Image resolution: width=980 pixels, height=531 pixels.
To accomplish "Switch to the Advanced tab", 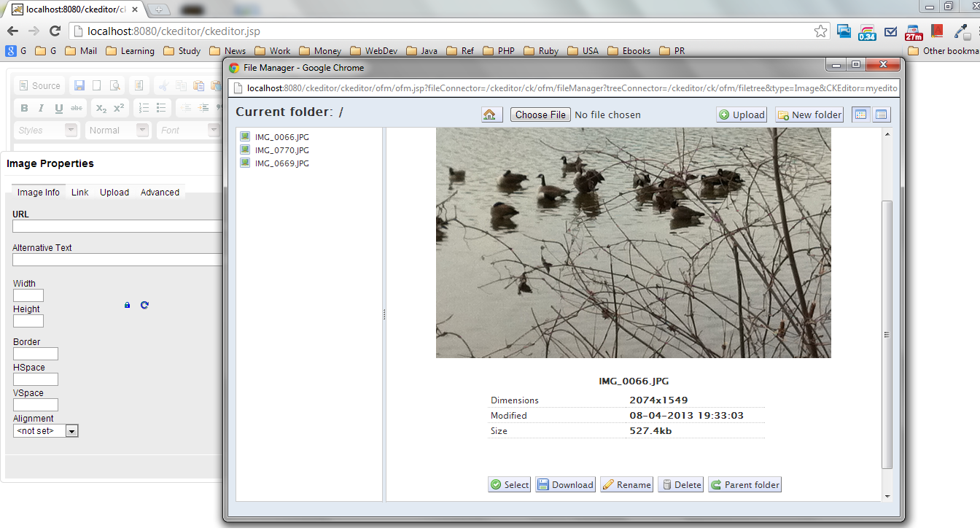I will click(160, 192).
